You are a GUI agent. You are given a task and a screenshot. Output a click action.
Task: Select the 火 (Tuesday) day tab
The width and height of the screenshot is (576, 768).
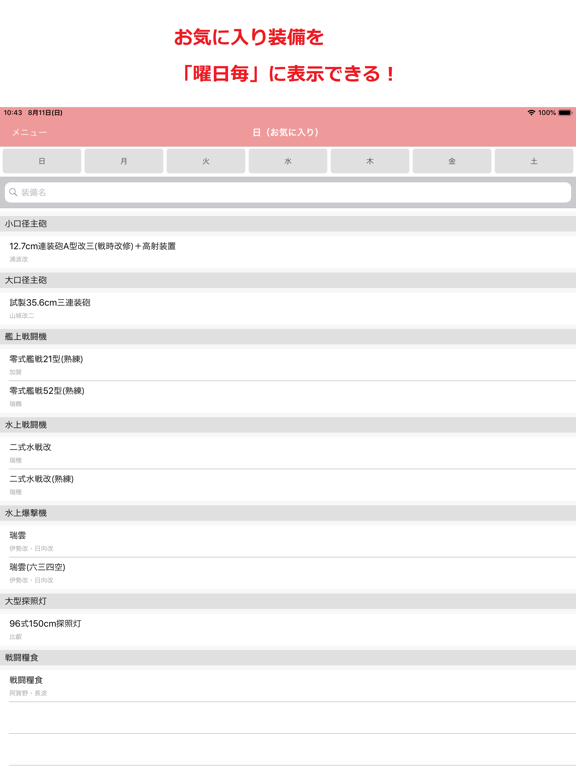click(x=206, y=161)
